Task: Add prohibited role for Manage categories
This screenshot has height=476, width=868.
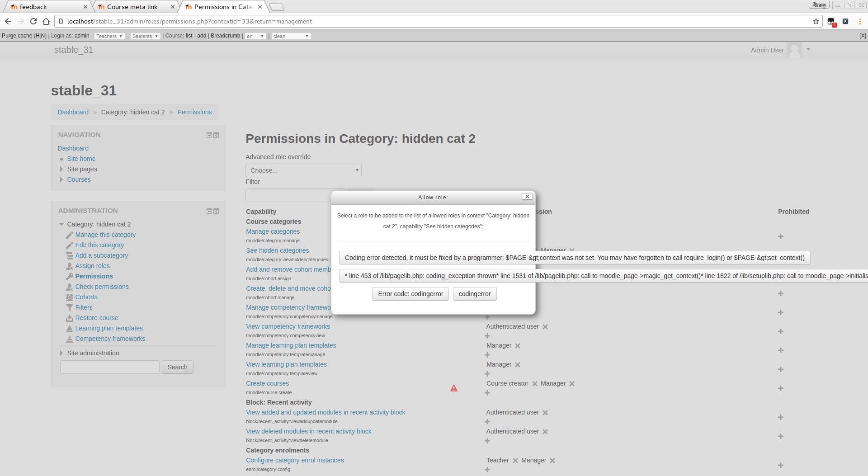Action: [x=781, y=236]
